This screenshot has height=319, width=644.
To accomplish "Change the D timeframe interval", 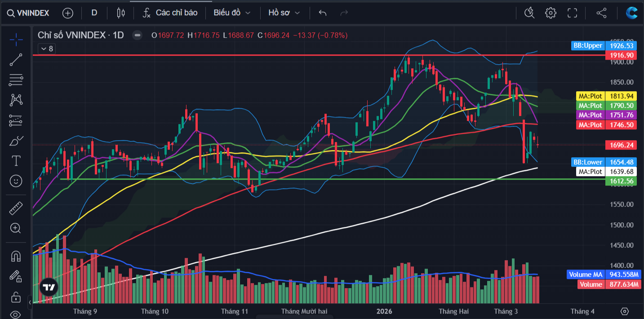I will [x=94, y=13].
